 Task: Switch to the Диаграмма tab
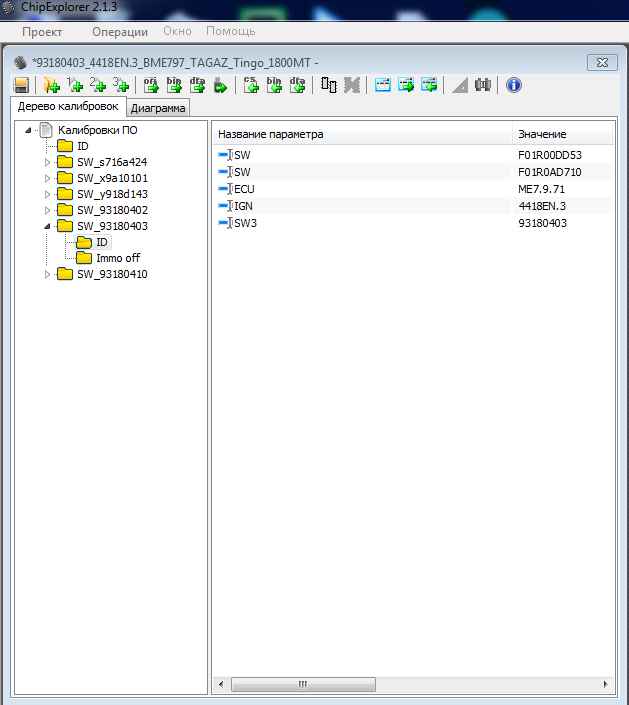click(x=158, y=108)
